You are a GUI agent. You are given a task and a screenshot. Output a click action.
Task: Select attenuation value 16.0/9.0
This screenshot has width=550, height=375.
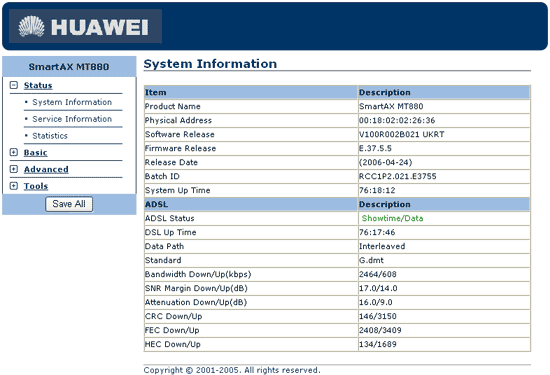(376, 302)
